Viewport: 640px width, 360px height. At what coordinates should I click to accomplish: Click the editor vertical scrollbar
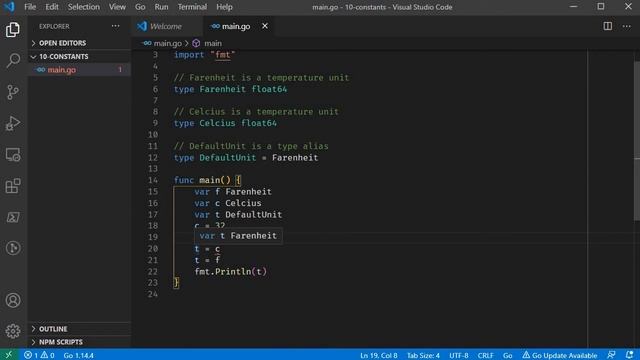point(637,141)
